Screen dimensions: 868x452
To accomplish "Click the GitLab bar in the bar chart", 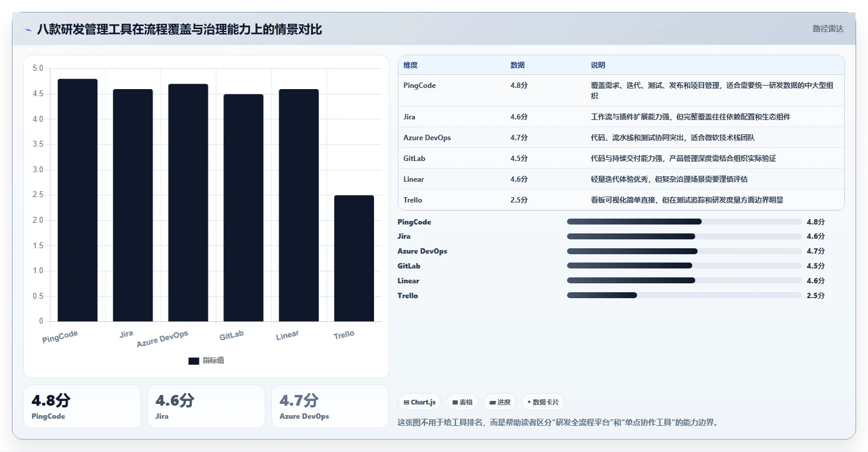I will pyautogui.click(x=243, y=208).
